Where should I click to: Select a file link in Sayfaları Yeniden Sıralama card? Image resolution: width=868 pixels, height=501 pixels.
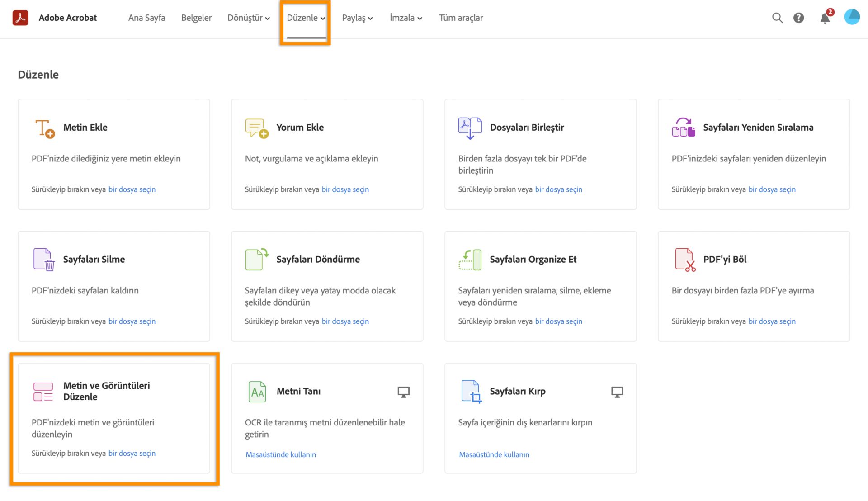click(772, 189)
